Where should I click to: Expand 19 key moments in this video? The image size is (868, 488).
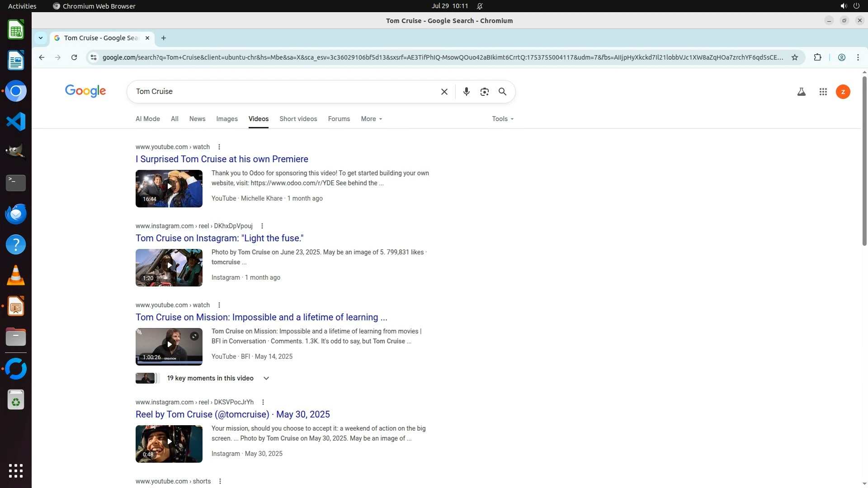pyautogui.click(x=266, y=378)
